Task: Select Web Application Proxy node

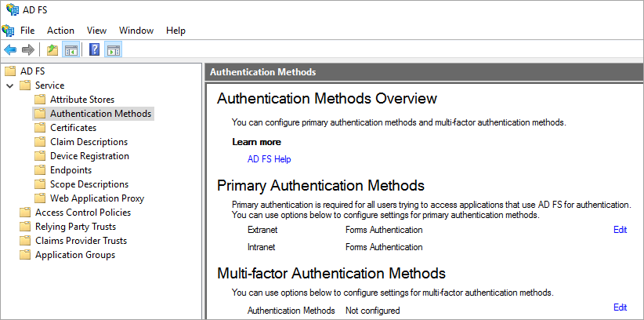Action: tap(96, 198)
